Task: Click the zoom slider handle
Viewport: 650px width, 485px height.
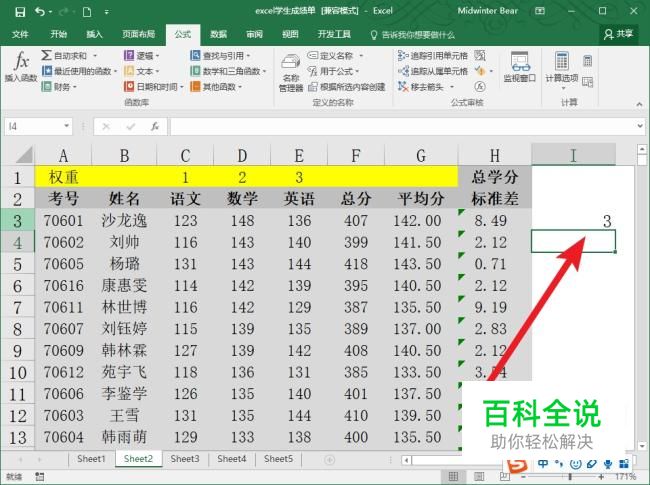Action: [x=570, y=477]
